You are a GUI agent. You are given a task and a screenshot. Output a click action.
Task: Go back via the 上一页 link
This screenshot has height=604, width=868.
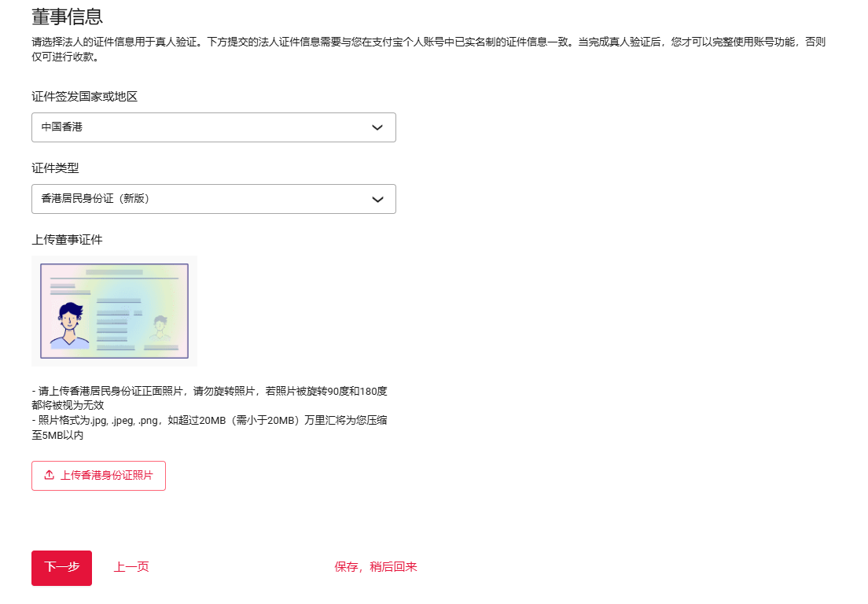[131, 567]
